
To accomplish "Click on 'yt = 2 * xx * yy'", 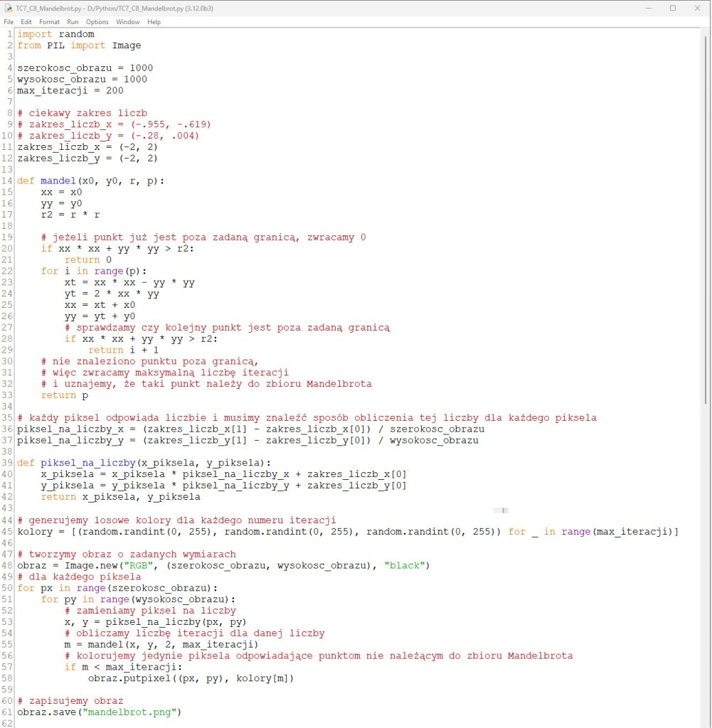I will (x=112, y=294).
